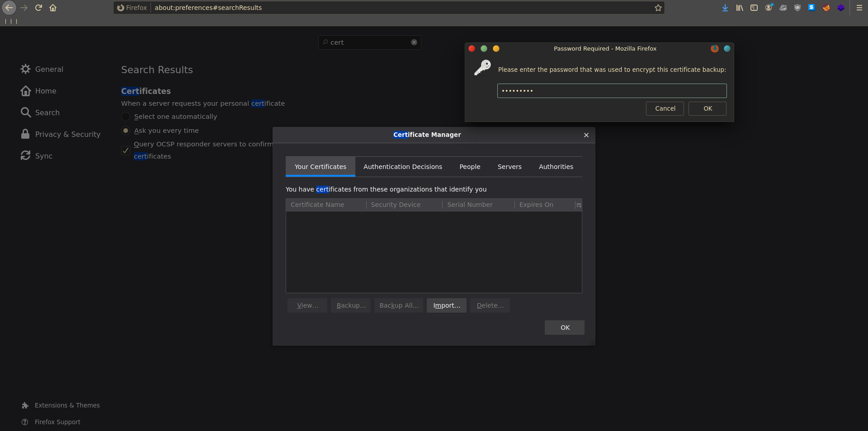Reload the current page
868x431 pixels.
point(38,8)
